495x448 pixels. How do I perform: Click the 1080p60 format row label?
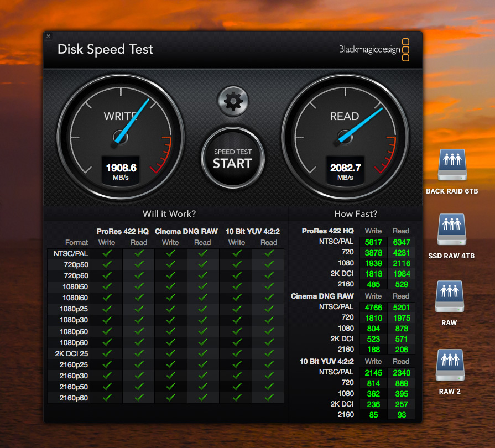(74, 342)
